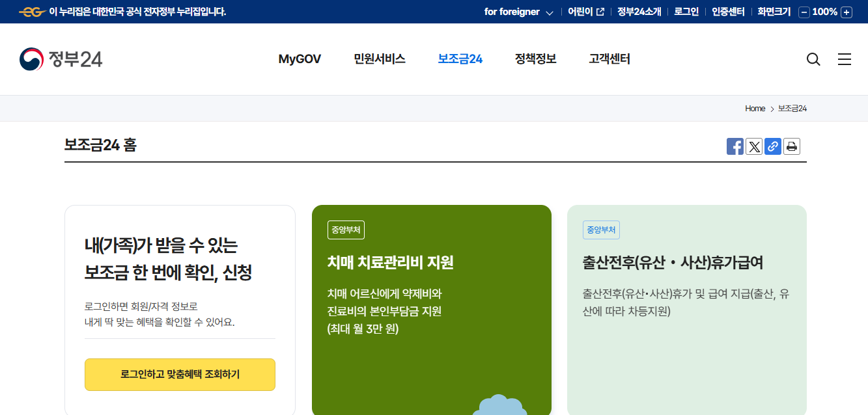The width and height of the screenshot is (868, 415).
Task: Click the 로그인하고 맞춤혜택 조회하기 button
Action: click(x=180, y=375)
